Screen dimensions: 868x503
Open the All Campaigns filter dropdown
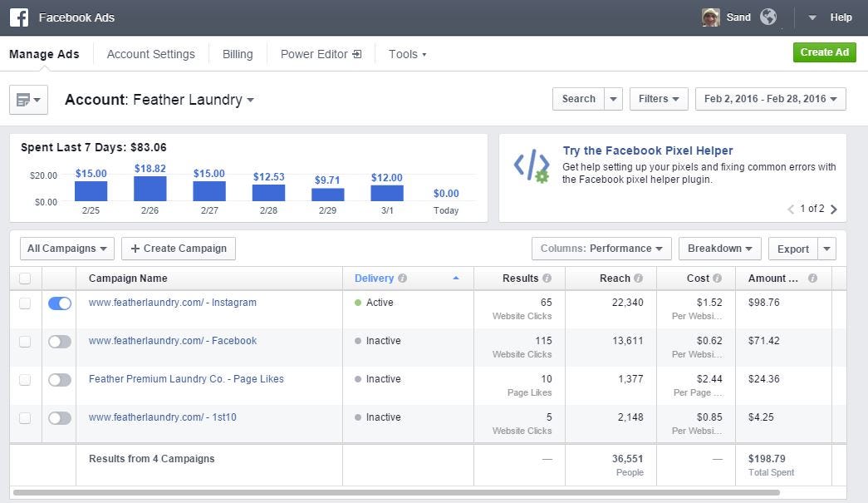pyautogui.click(x=67, y=249)
